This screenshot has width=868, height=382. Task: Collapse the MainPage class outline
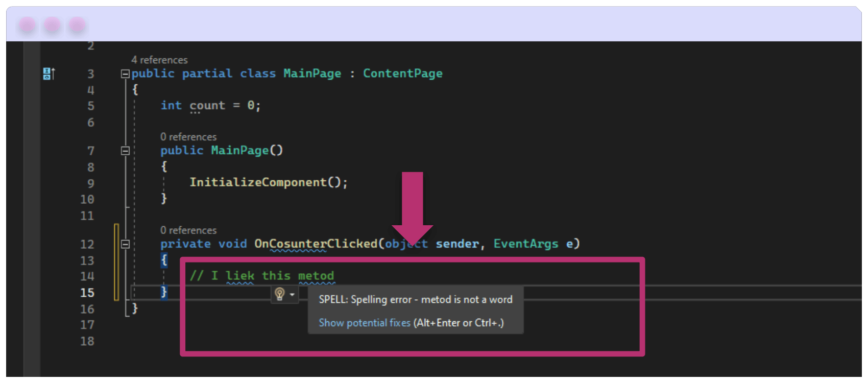125,74
